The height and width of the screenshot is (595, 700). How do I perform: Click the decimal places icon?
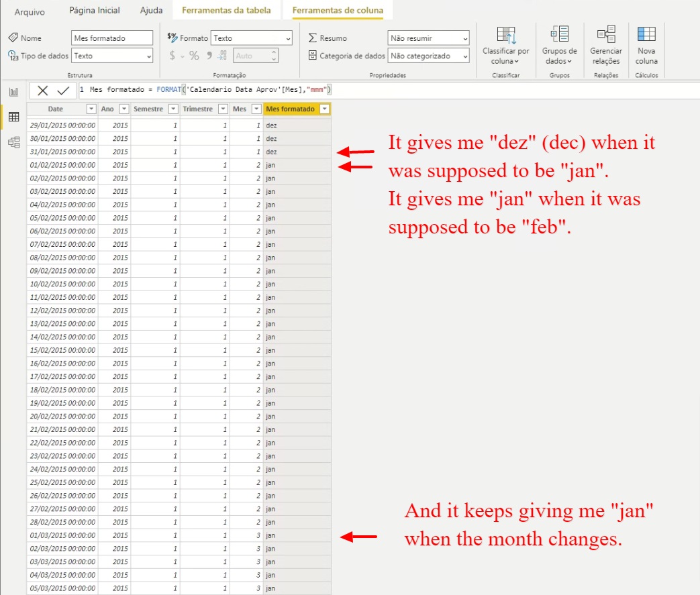222,56
